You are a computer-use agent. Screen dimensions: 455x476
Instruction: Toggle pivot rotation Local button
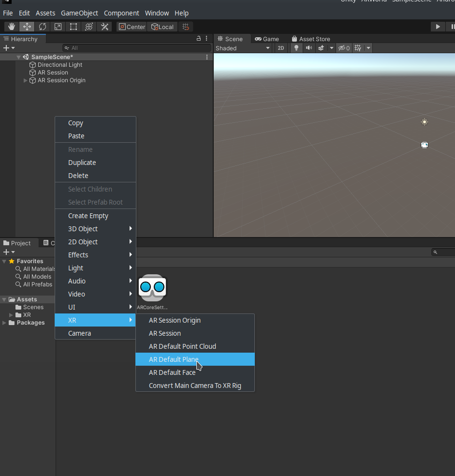(162, 27)
